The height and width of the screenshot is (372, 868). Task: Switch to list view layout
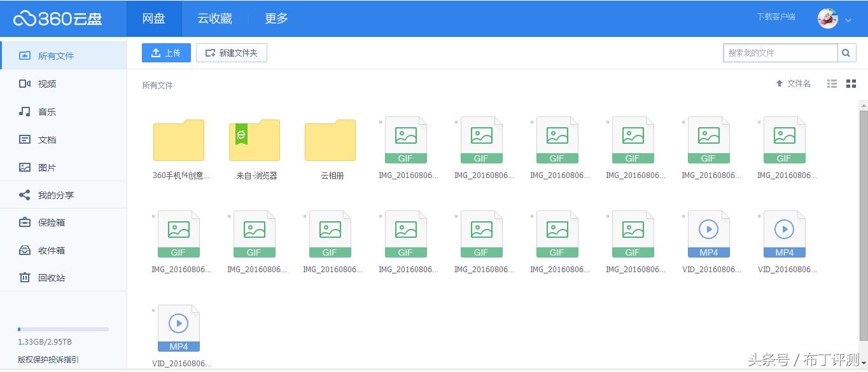(x=831, y=83)
